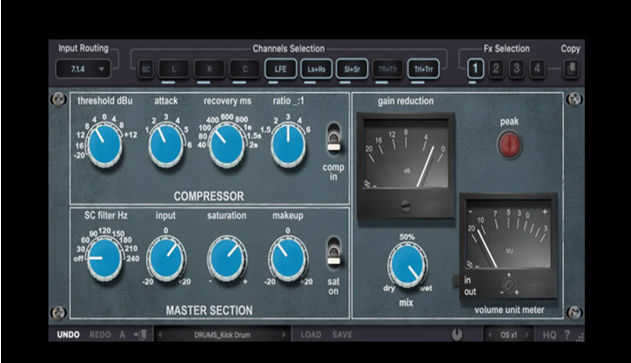Image resolution: width=631 pixels, height=363 pixels.
Task: Toggle the Sl+Sr channel button
Action: pyautogui.click(x=352, y=69)
